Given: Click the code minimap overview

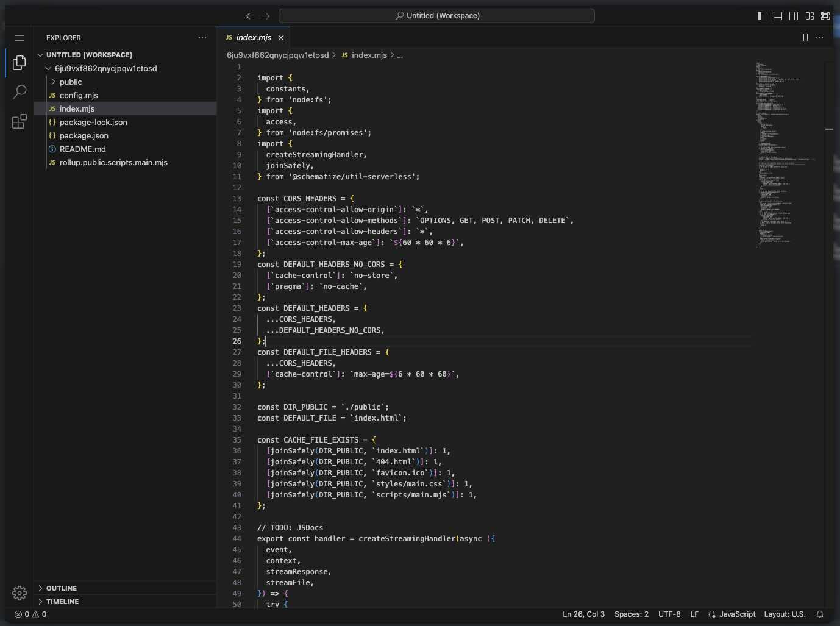Looking at the screenshot, I should coord(786,154).
